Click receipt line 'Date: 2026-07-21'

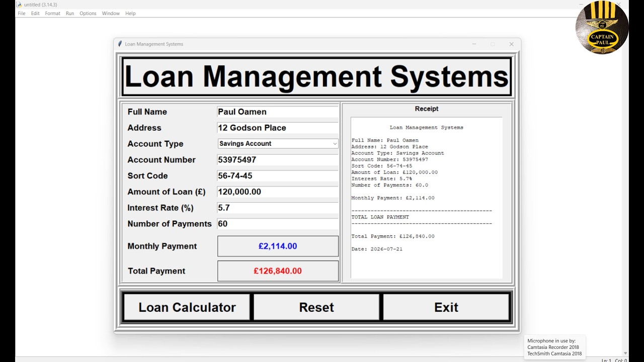pos(377,249)
